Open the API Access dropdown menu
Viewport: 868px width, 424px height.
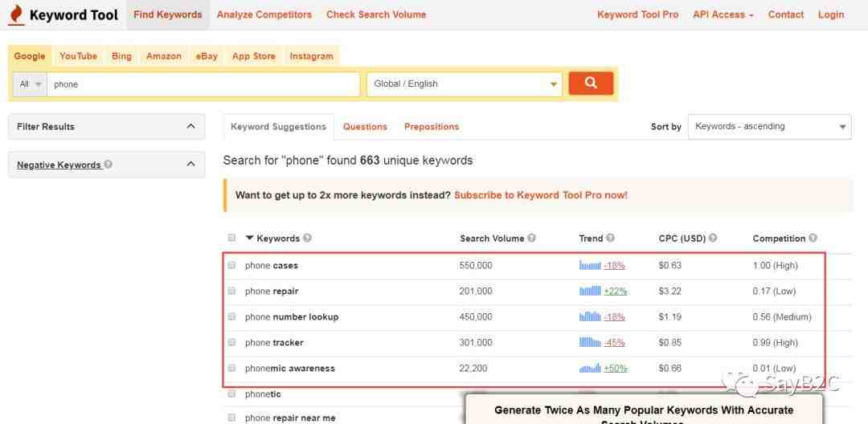pyautogui.click(x=723, y=15)
